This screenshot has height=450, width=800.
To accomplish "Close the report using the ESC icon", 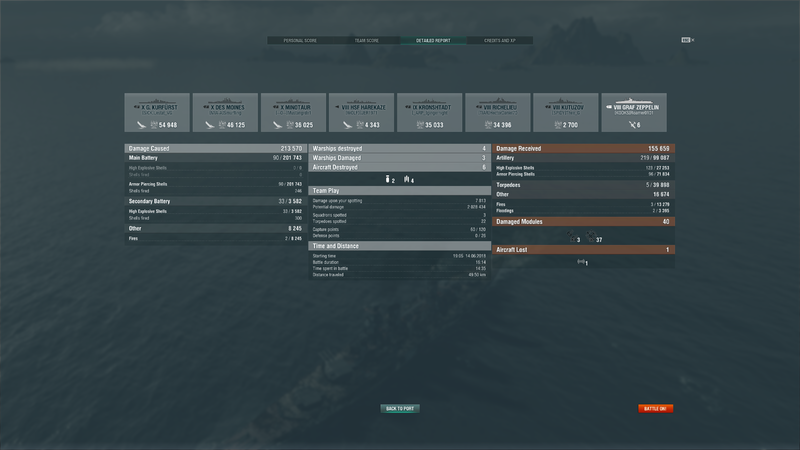I will (687, 40).
